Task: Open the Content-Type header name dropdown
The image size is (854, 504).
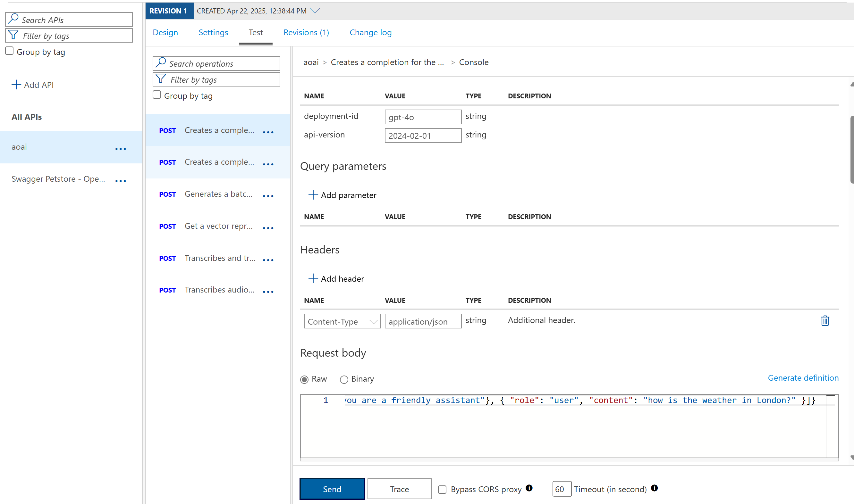Action: (x=342, y=321)
